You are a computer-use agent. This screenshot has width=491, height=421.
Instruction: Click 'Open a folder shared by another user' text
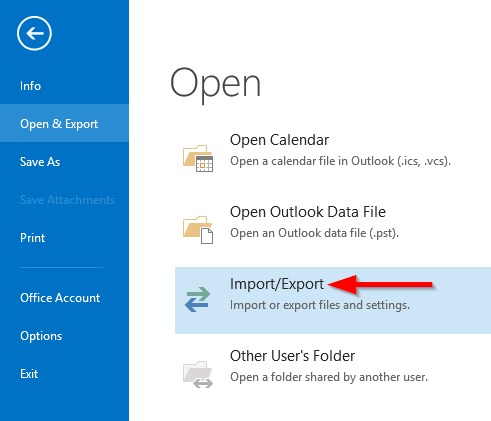(329, 377)
